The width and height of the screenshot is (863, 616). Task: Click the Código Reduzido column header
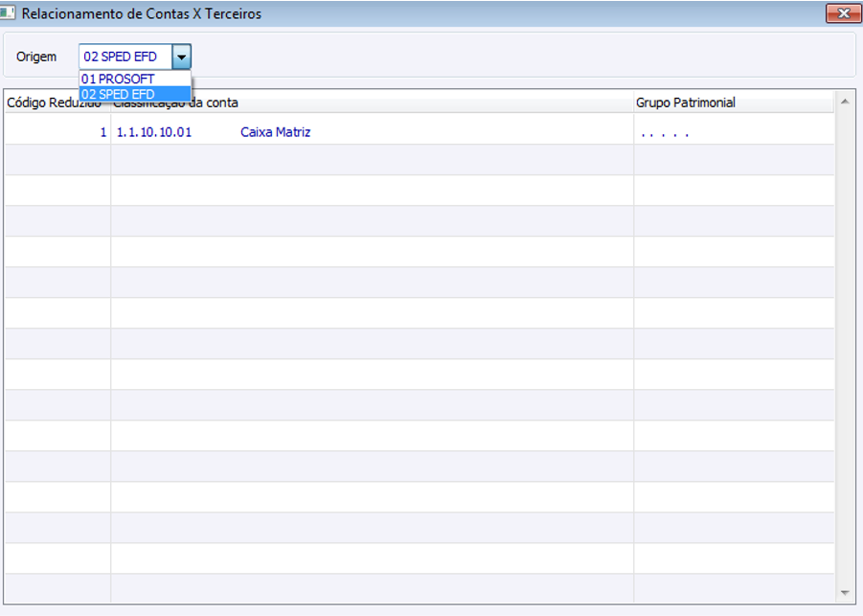pos(57,103)
